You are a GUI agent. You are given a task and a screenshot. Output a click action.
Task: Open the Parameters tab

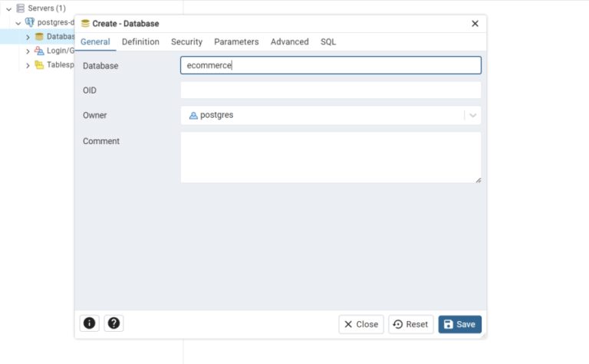(236, 41)
